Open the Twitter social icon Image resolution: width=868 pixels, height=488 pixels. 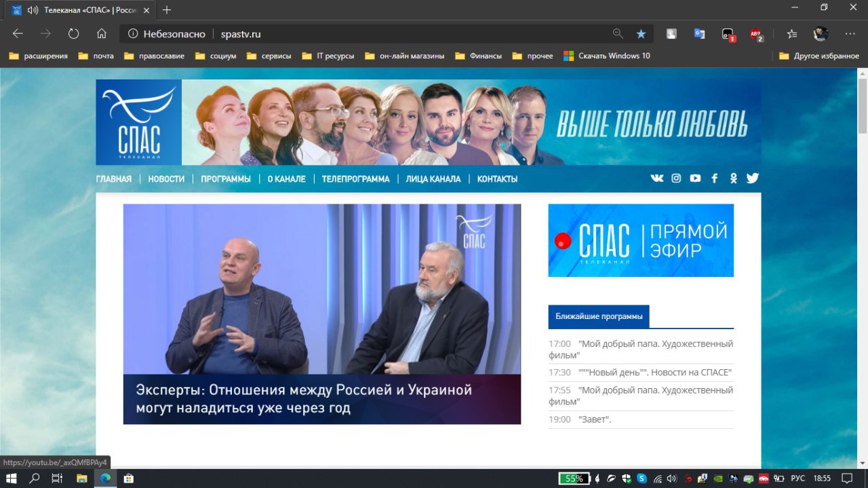click(x=752, y=178)
